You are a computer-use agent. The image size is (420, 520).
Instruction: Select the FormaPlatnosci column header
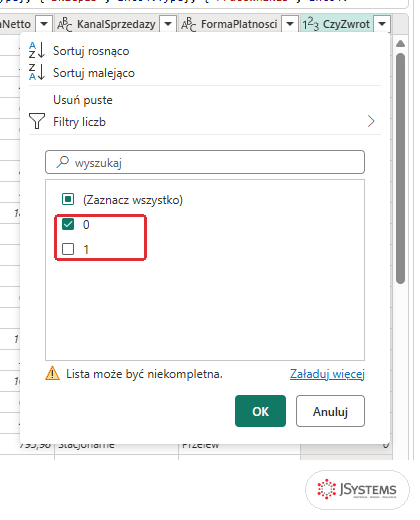click(239, 24)
